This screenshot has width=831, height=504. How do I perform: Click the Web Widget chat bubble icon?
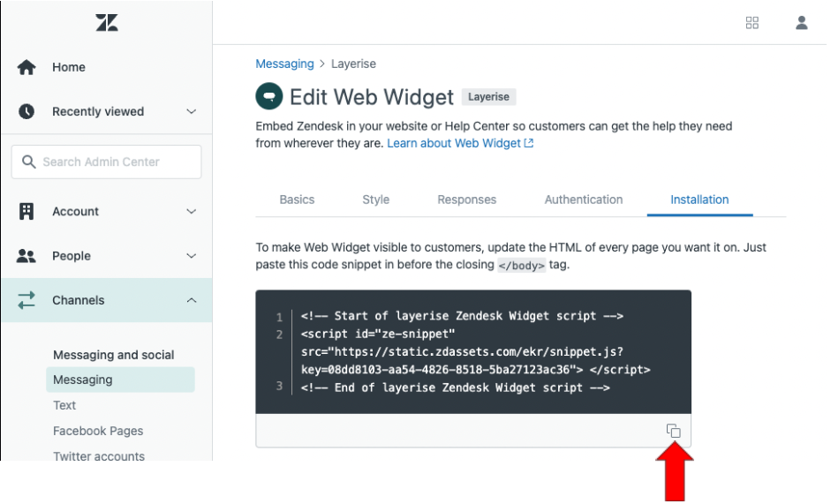(x=269, y=96)
